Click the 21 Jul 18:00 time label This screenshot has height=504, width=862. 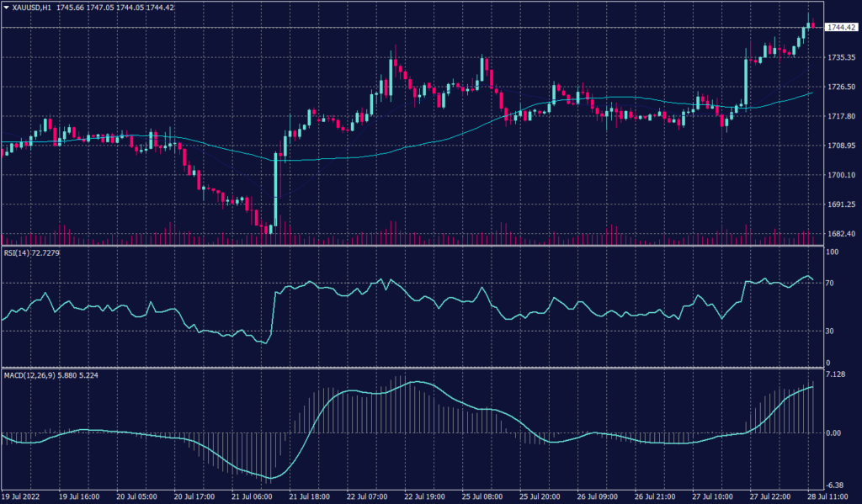[310, 497]
